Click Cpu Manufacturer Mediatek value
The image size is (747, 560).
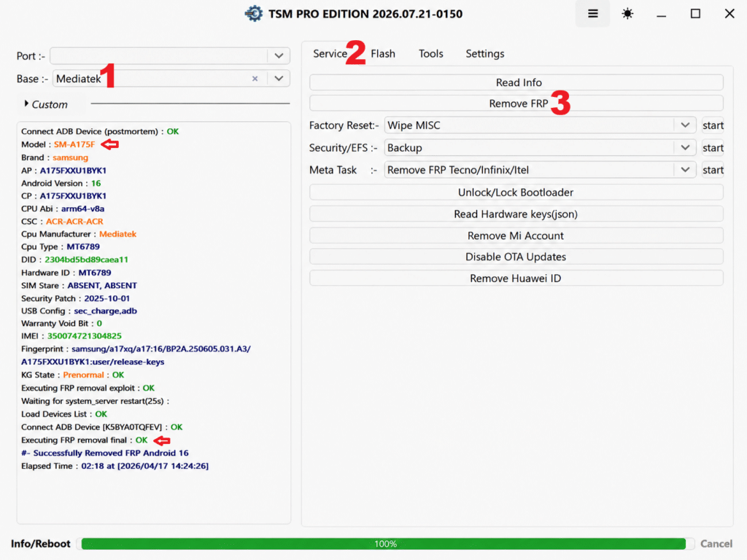pyautogui.click(x=117, y=234)
